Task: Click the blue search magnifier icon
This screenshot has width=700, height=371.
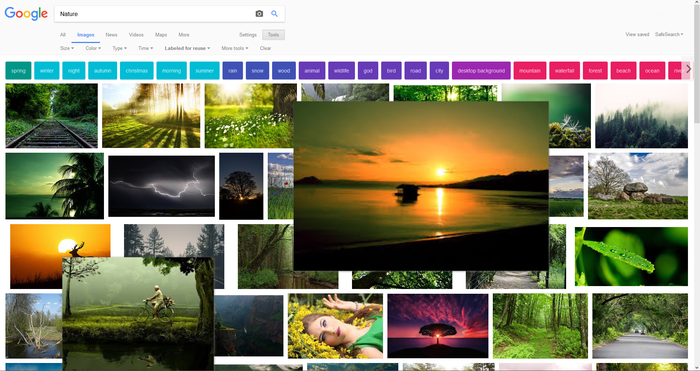Action: point(275,14)
